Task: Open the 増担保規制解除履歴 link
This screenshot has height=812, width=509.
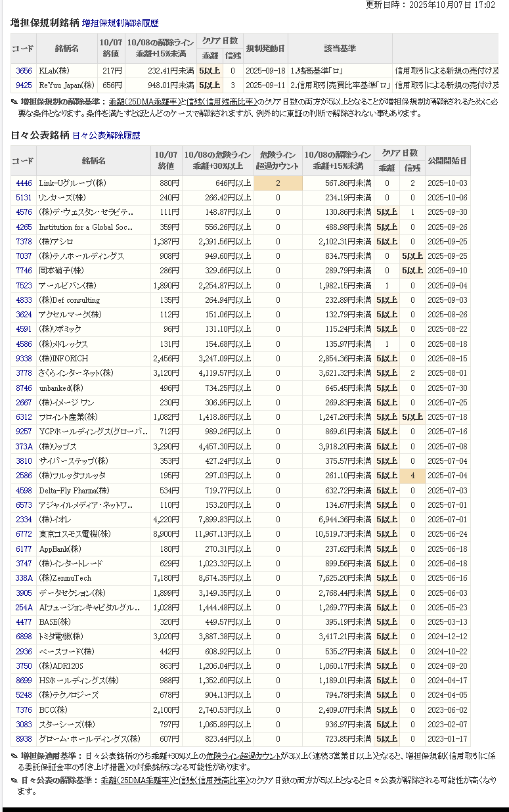Action: point(120,23)
